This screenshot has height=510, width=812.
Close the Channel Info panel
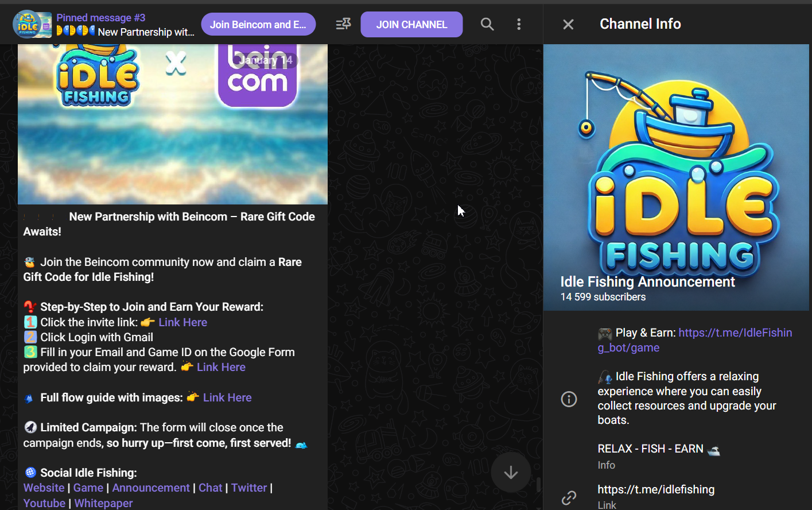click(x=568, y=24)
